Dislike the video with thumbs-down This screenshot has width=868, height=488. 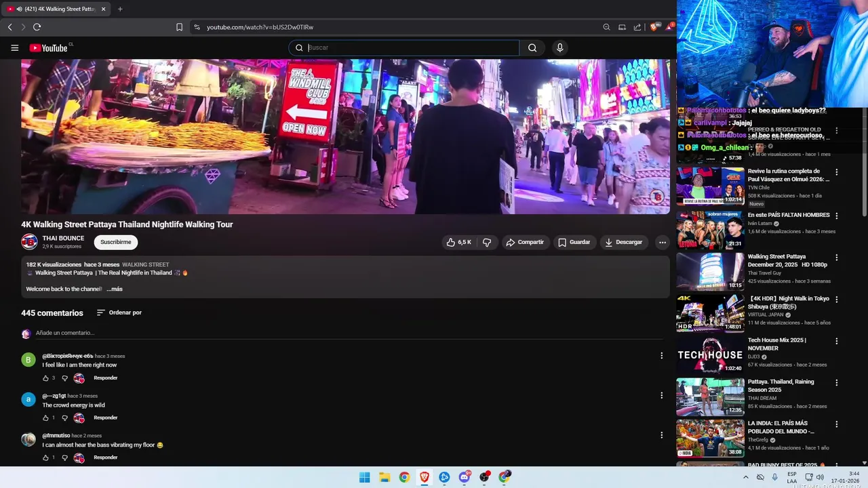click(487, 242)
